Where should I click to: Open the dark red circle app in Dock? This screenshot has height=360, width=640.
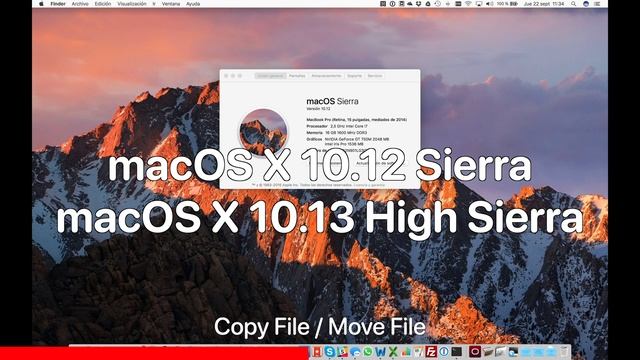coord(475,351)
